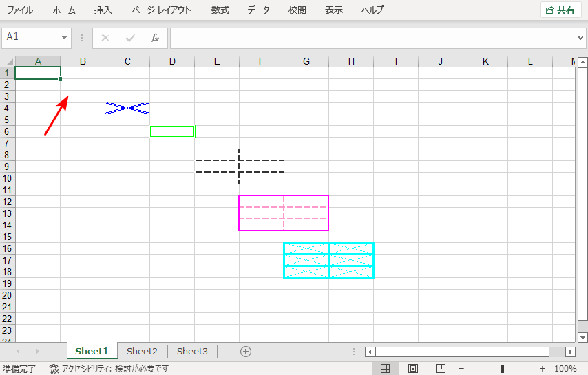Select column K header
The height and width of the screenshot is (375, 588).
point(485,61)
